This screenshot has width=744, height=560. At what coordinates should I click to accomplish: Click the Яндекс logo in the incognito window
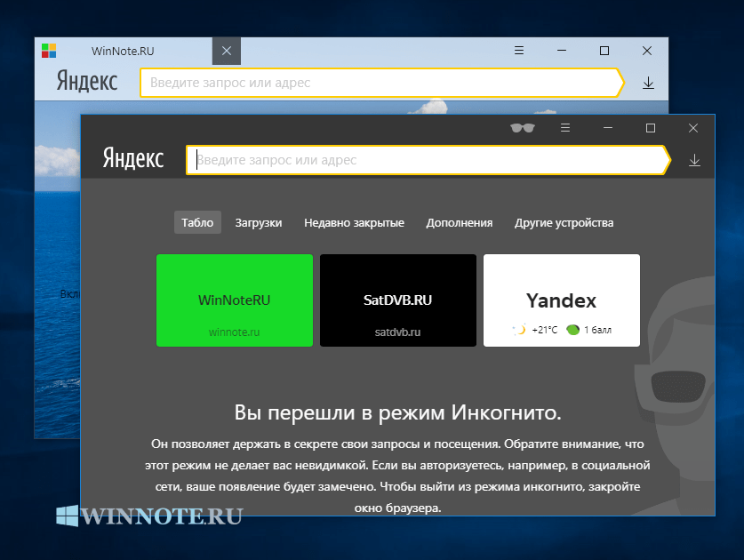coord(133,158)
